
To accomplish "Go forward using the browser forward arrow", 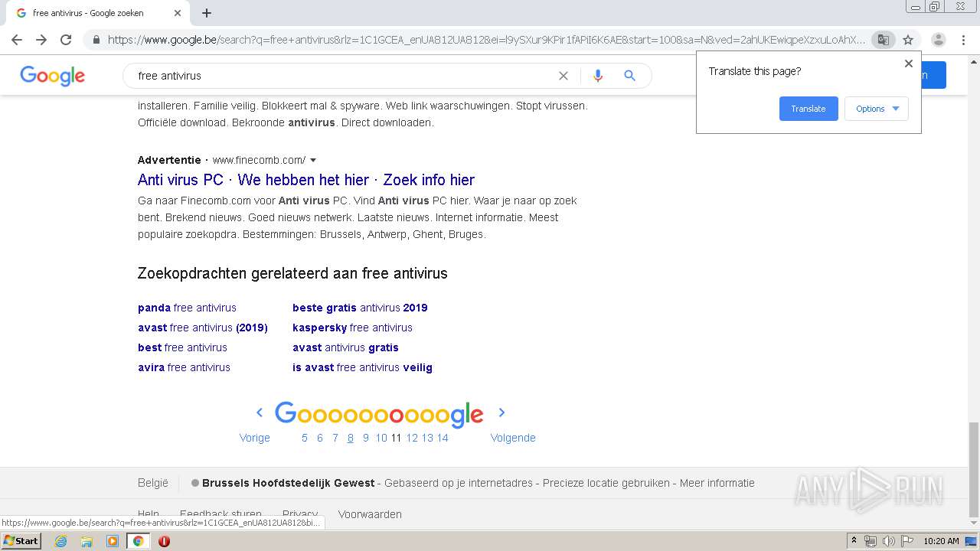I will pos(41,40).
